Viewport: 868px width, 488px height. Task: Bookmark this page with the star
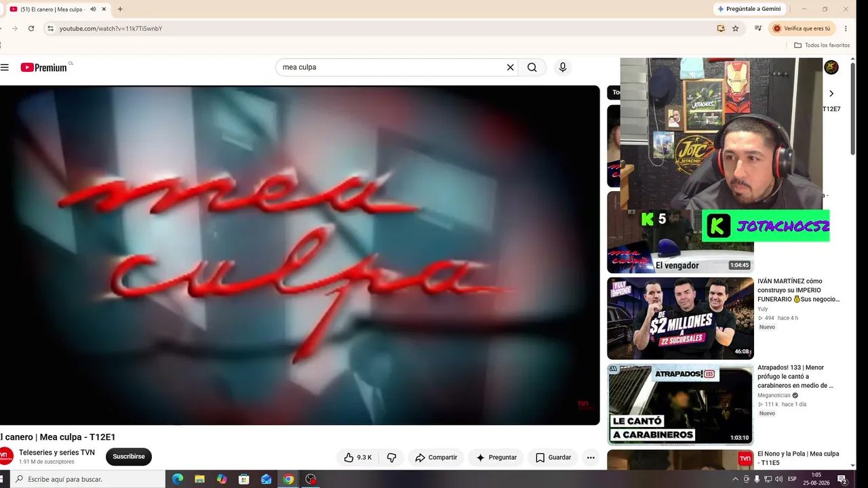click(x=736, y=28)
